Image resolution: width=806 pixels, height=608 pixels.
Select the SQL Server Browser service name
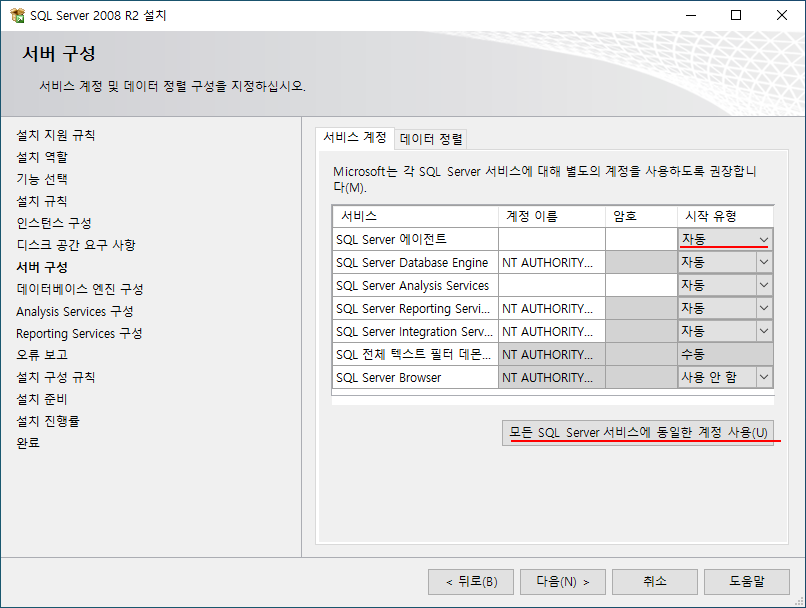coord(415,377)
